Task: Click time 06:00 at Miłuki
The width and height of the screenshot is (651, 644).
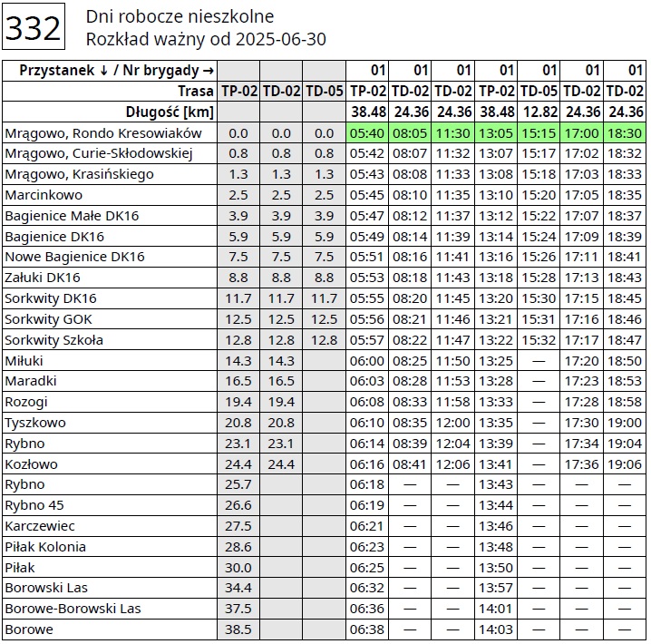Action: pyautogui.click(x=367, y=361)
